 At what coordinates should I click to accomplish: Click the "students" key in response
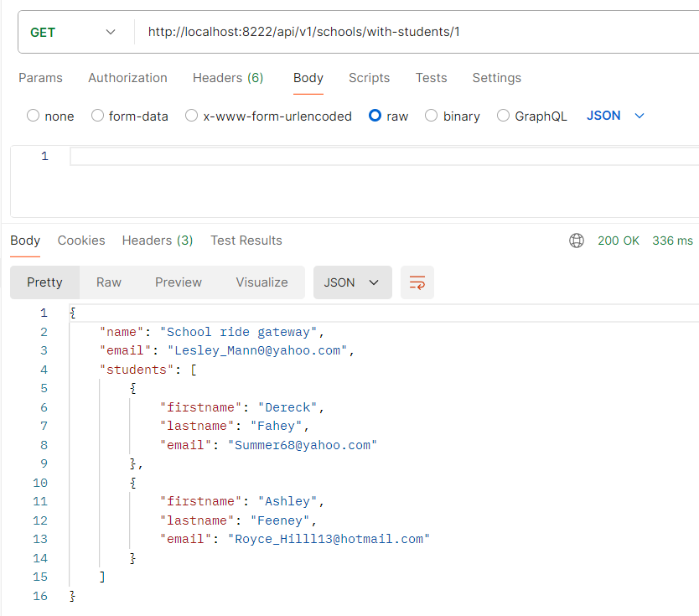coord(137,370)
